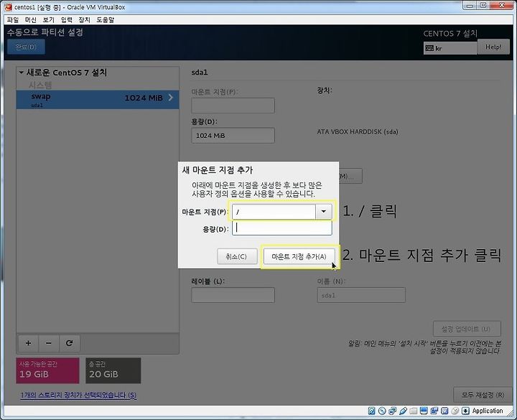Click the 이름(N) field showing sda1
Image resolution: width=517 pixels, height=420 pixels.
tap(361, 295)
